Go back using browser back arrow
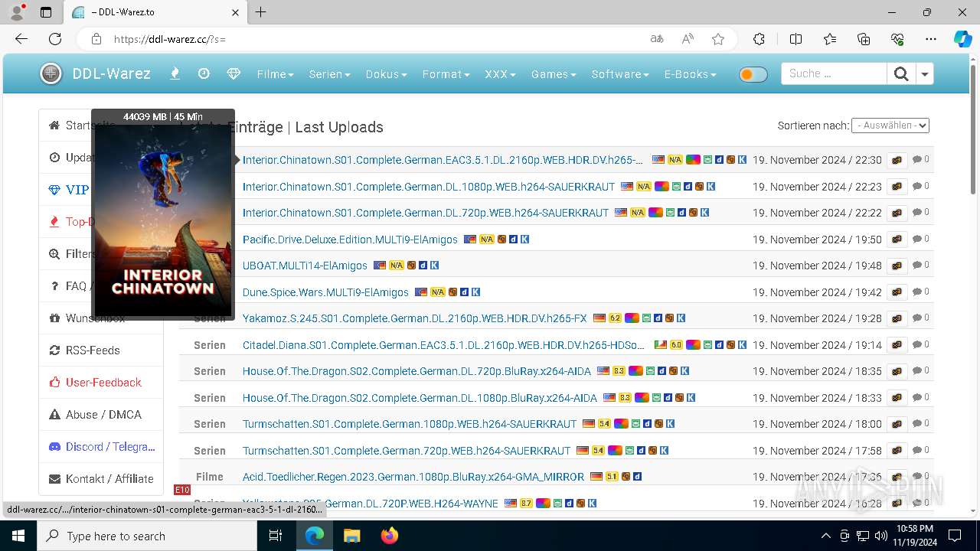The image size is (980, 551). pos(21,39)
